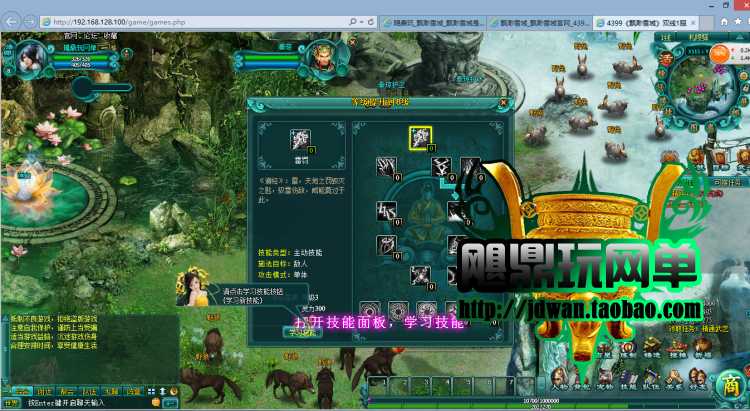Switch to the 4399 飘渺雪域 browser tab

(654, 21)
